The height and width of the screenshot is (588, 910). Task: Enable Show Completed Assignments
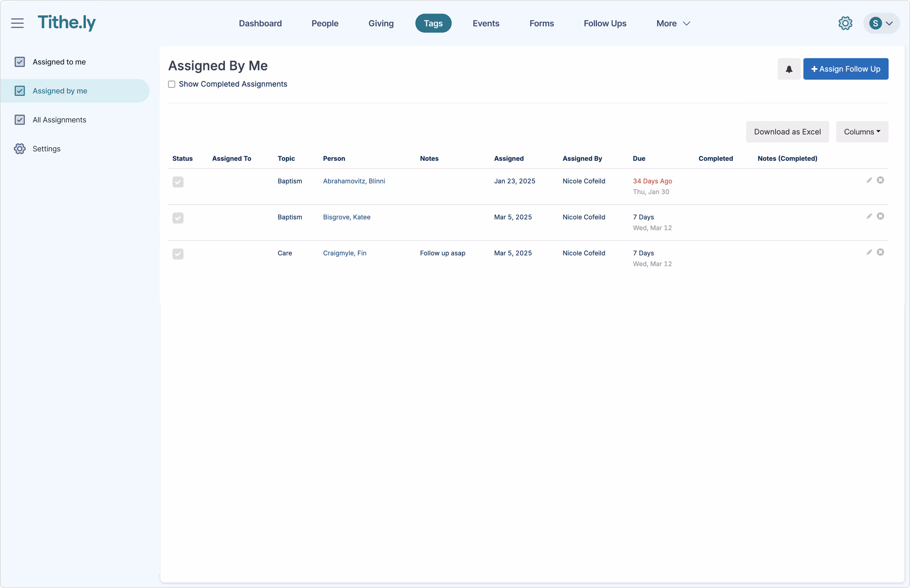pos(171,84)
